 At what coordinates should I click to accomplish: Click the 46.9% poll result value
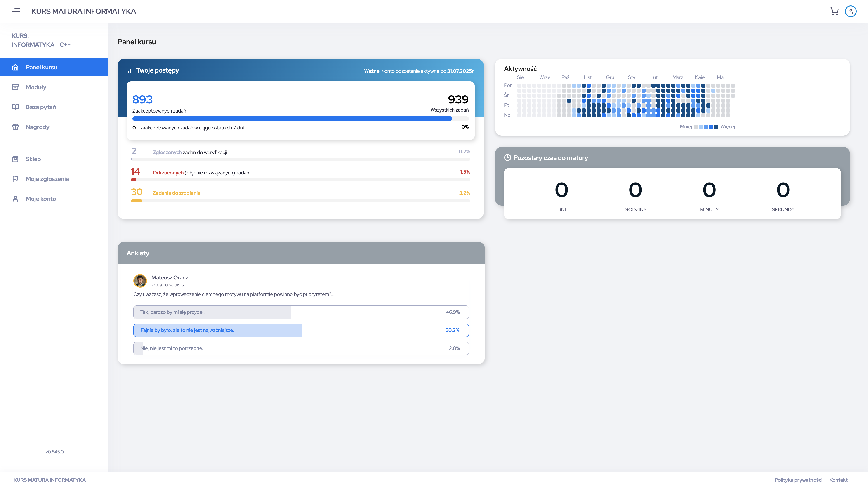coord(453,312)
